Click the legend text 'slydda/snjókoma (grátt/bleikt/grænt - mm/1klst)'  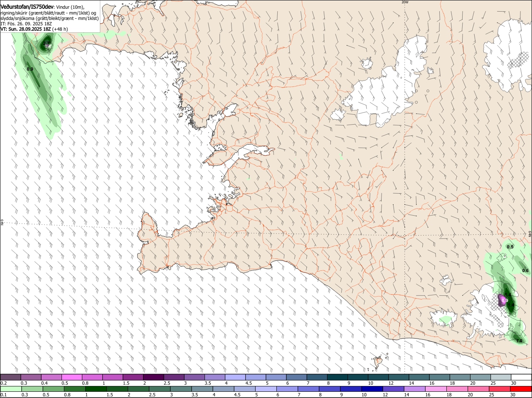click(x=49, y=18)
